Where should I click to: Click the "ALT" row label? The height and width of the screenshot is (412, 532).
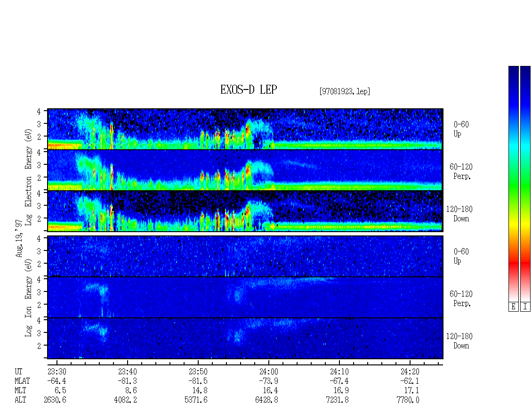20,400
